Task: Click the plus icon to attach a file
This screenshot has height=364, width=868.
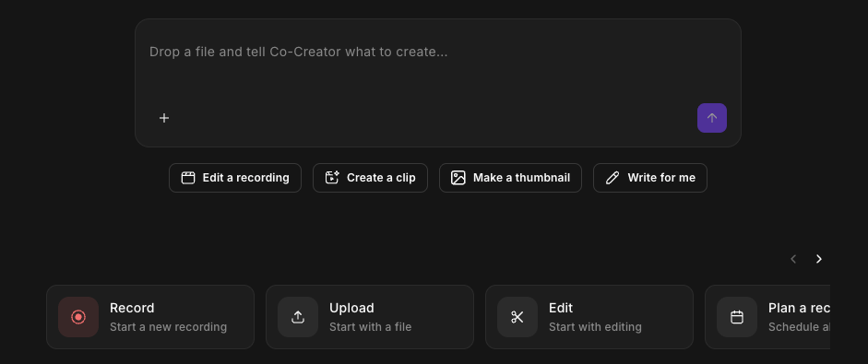Action: (x=164, y=118)
